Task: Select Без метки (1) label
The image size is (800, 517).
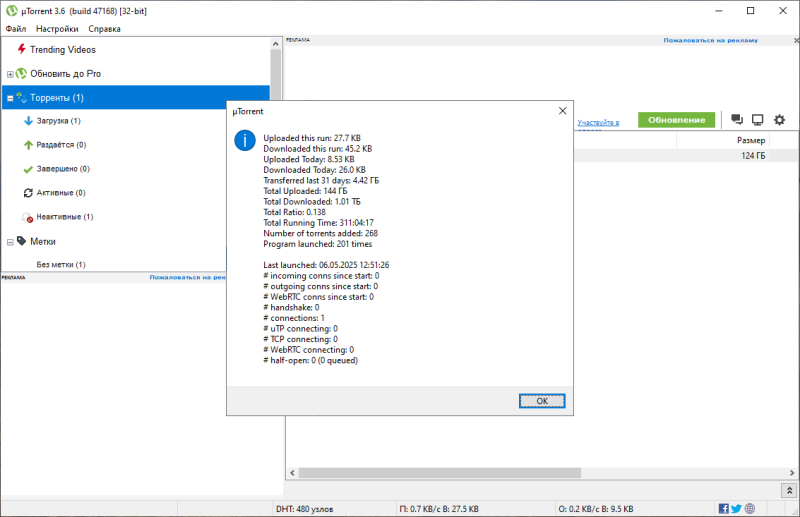Action: pos(61,264)
